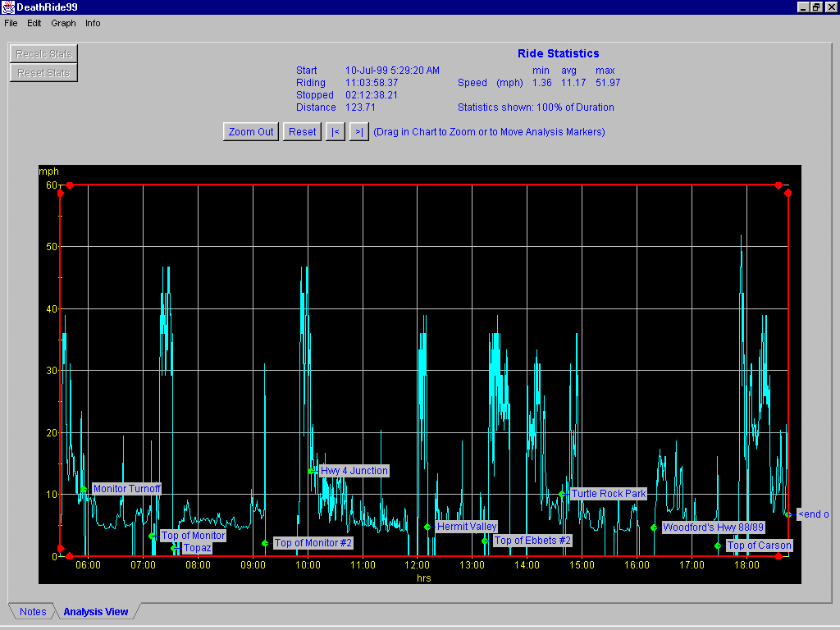Click green dot beside Hermit Valley

[427, 527]
